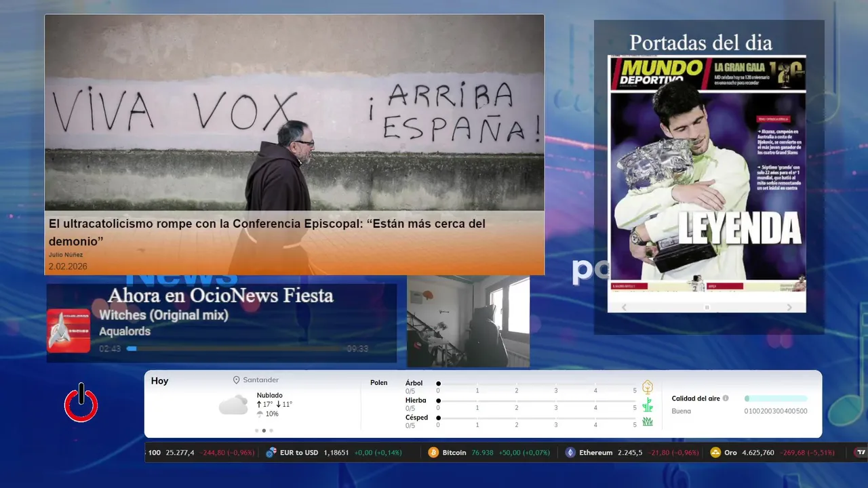
Task: Click the track title Witches (Original mix)
Action: tap(163, 315)
